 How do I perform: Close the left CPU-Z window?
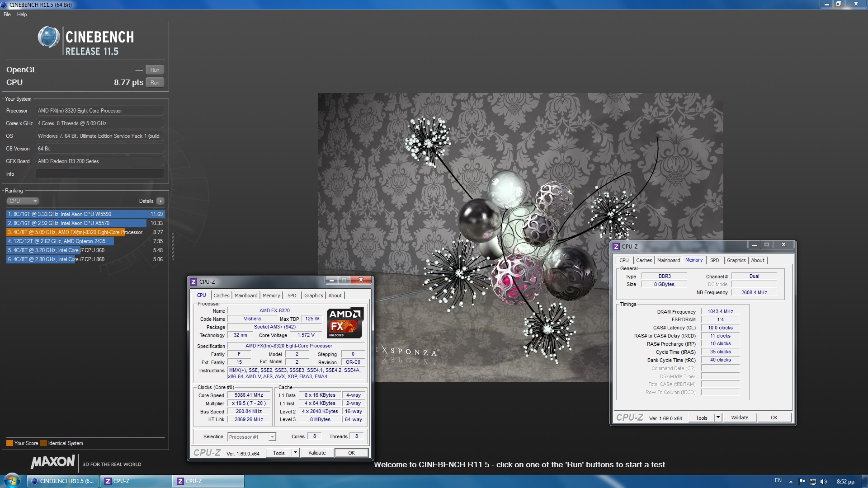tap(361, 280)
